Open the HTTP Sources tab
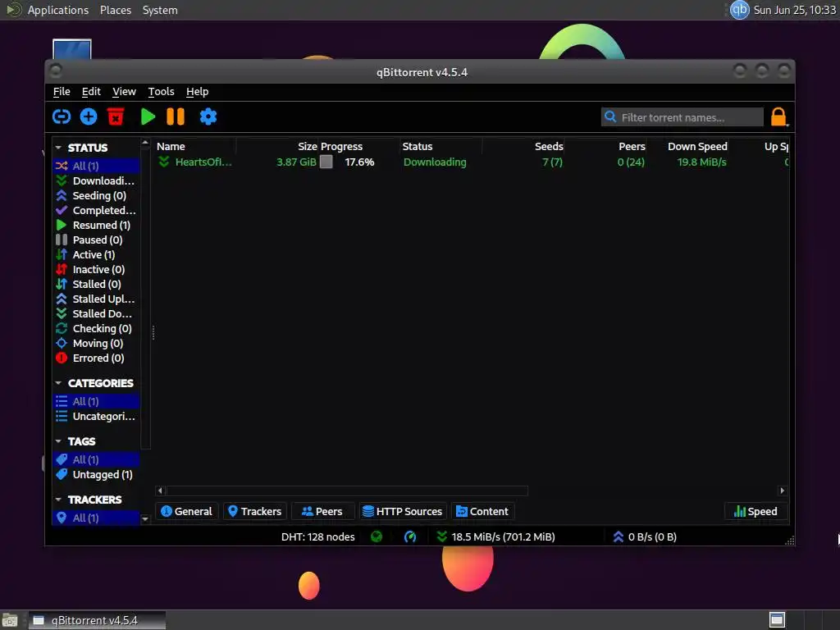Screen dimensions: 840x630 click(403, 511)
